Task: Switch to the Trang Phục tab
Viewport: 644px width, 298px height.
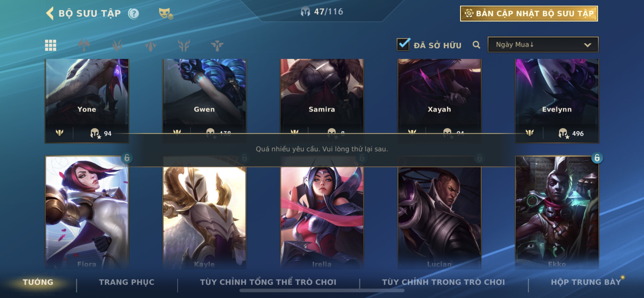Action: coord(127,282)
